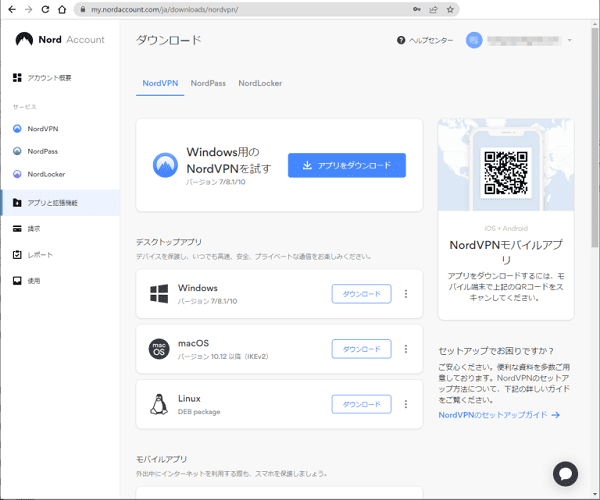Switch to the NordPass tab
Screen dimensions: 600x500
pyautogui.click(x=208, y=83)
